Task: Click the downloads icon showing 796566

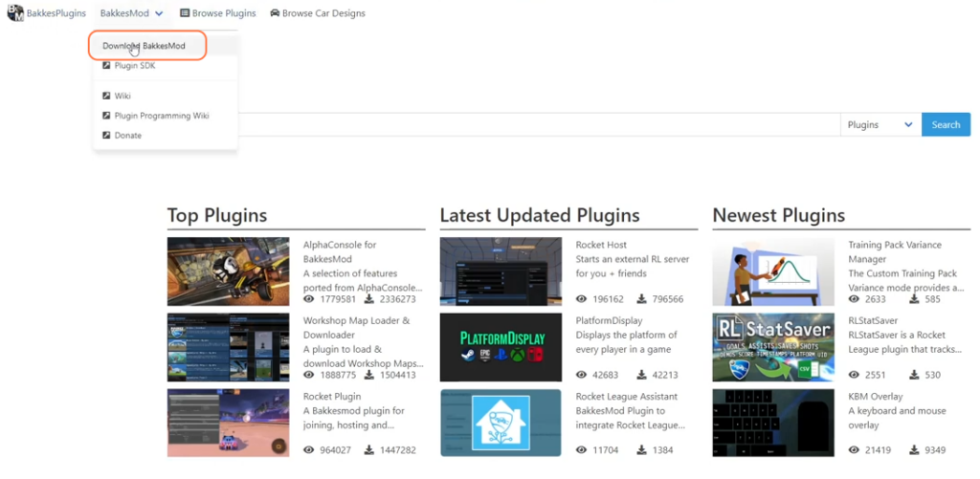Action: [x=642, y=299]
